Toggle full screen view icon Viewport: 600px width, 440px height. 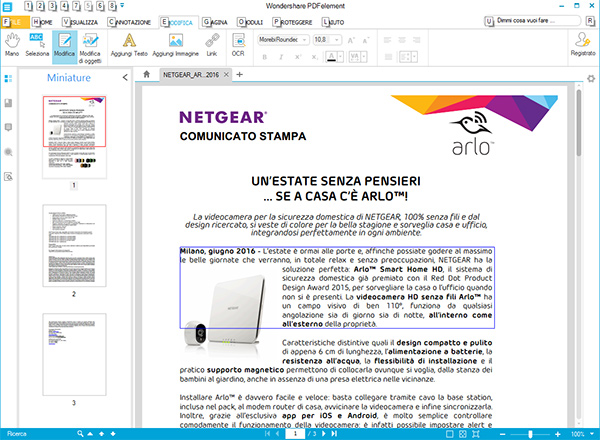(x=476, y=434)
